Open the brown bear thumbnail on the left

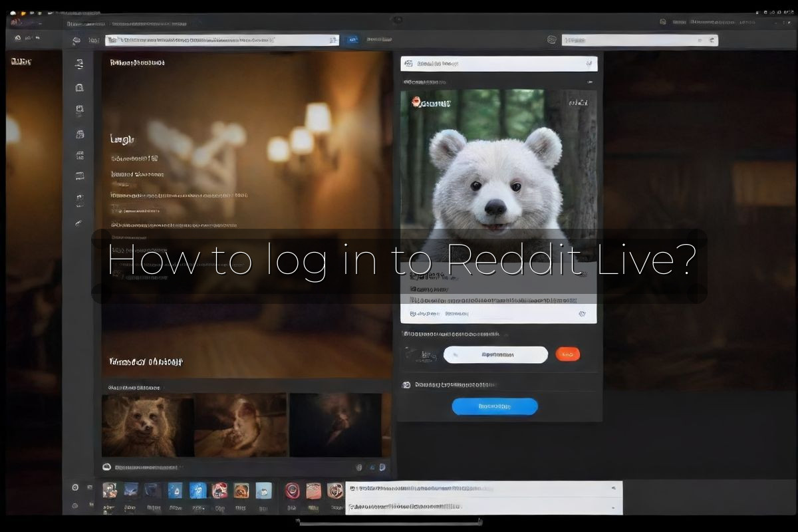tap(148, 425)
